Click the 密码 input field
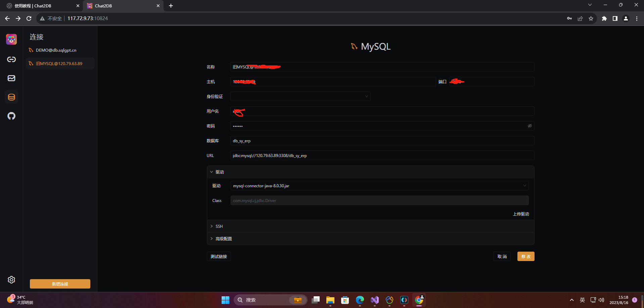644x308 pixels. pyautogui.click(x=382, y=126)
